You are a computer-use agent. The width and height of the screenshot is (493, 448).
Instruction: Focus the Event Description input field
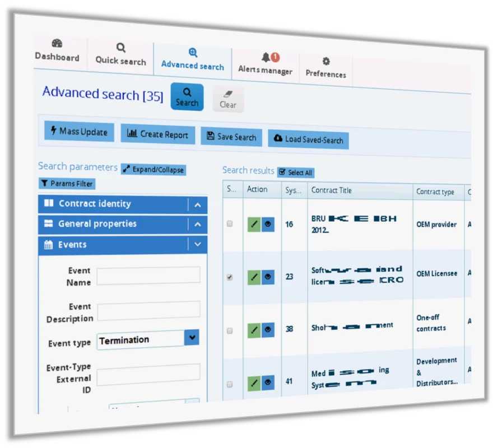coord(148,311)
